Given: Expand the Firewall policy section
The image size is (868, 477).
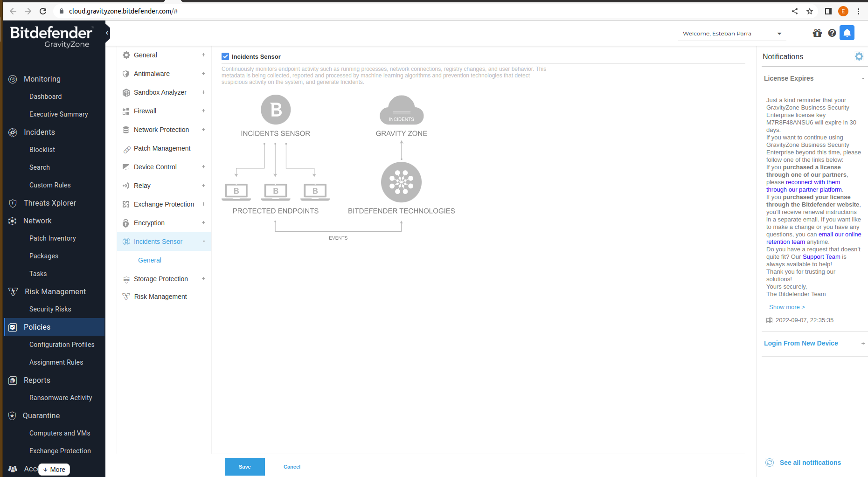Looking at the screenshot, I should pos(203,111).
